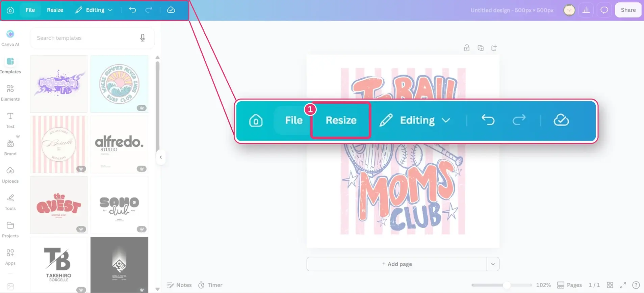Adjust the zoom slider handle
This screenshot has height=293, width=644.
point(506,285)
